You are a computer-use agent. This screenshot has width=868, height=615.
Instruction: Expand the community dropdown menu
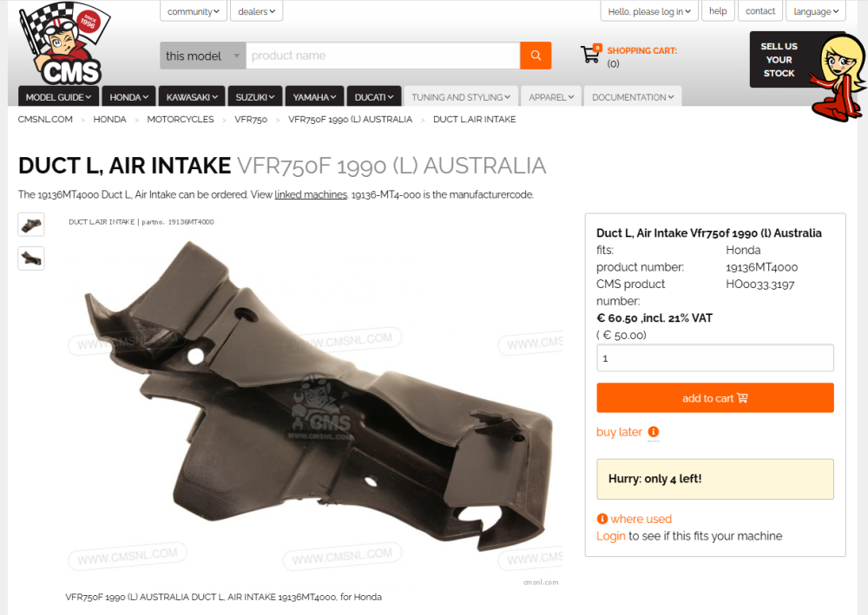coord(194,11)
